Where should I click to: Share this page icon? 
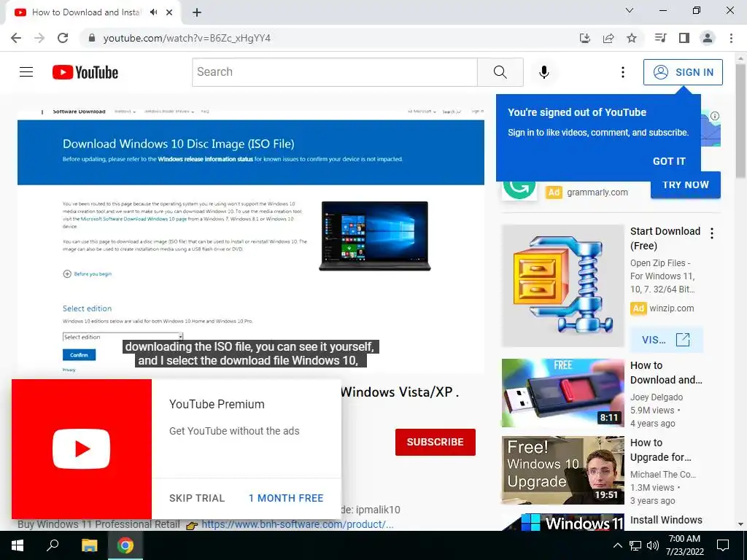(x=608, y=38)
